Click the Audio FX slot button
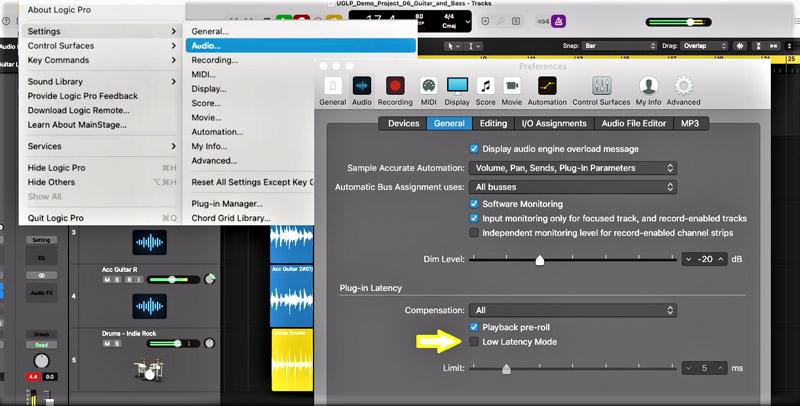800x406 pixels. 41,293
